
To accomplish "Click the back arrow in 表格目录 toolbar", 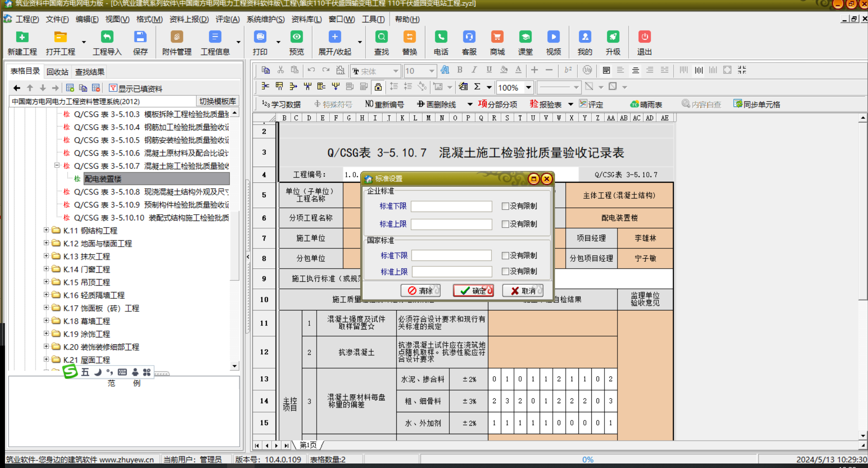I will 17,88.
